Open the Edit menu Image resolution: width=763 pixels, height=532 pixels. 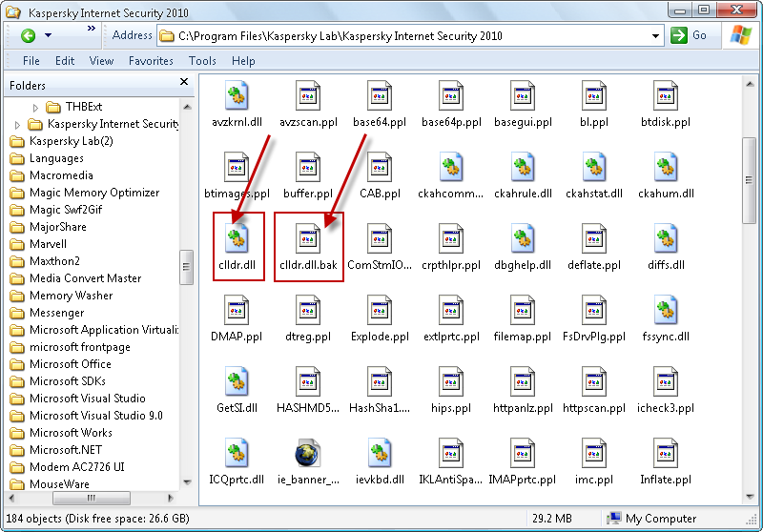pyautogui.click(x=65, y=61)
